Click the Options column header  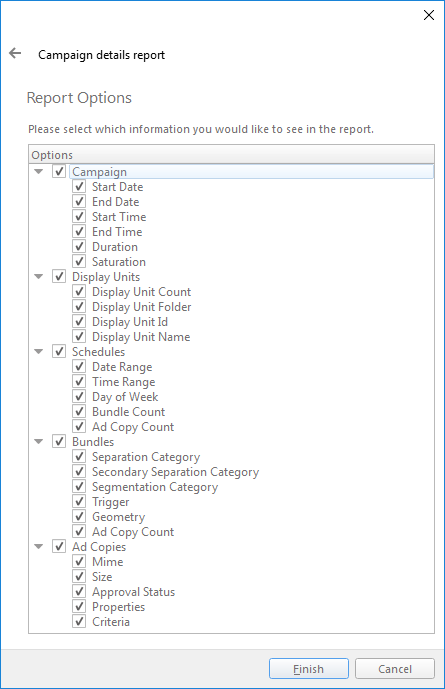click(232, 155)
